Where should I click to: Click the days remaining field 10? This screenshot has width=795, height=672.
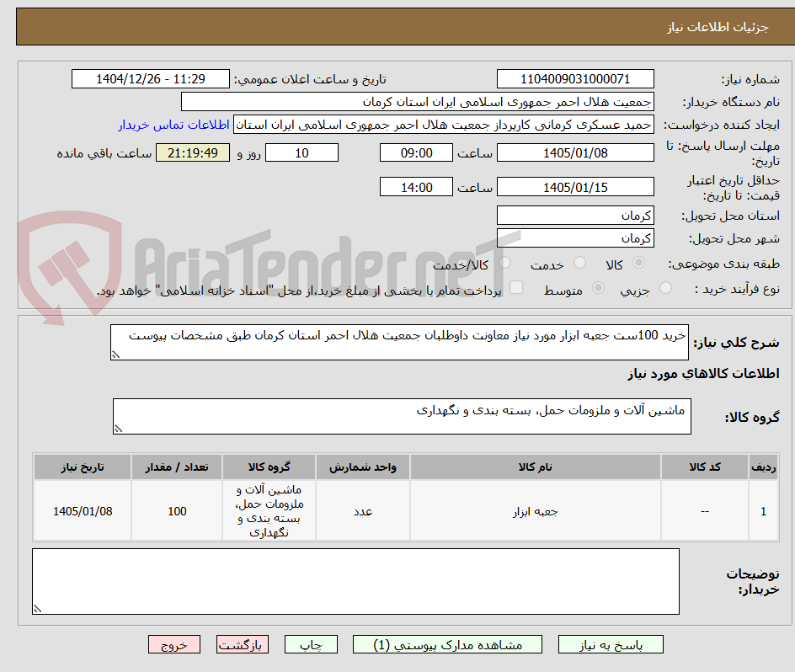point(301,152)
